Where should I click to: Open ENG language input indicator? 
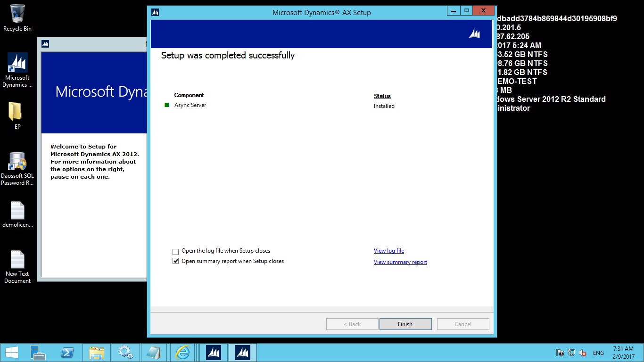pyautogui.click(x=598, y=353)
